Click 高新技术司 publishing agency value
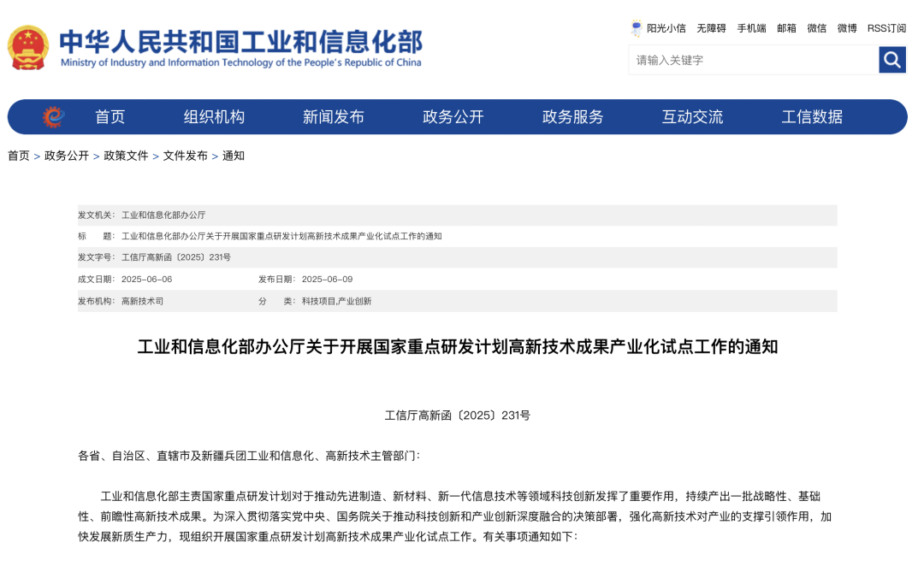924x566 pixels. (x=143, y=301)
